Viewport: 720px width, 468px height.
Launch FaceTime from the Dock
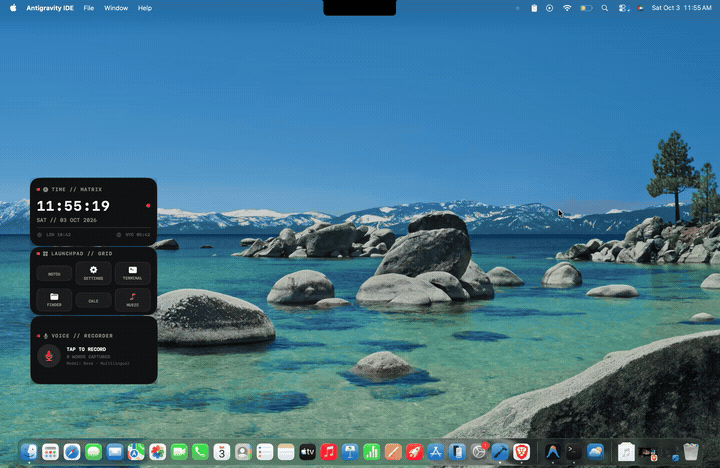[x=179, y=452]
